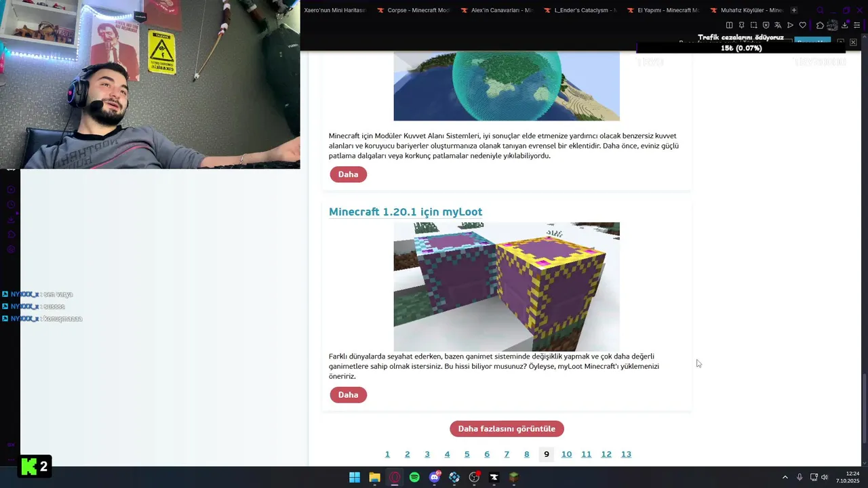Image resolution: width=868 pixels, height=488 pixels.
Task: Open the browser downloads icon
Action: (x=845, y=25)
